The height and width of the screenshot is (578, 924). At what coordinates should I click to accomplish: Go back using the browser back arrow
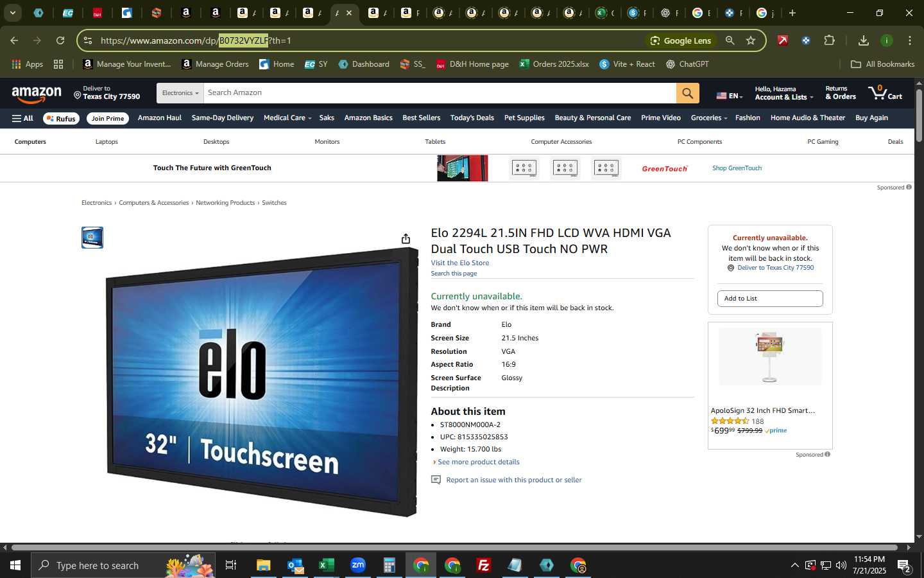[14, 40]
